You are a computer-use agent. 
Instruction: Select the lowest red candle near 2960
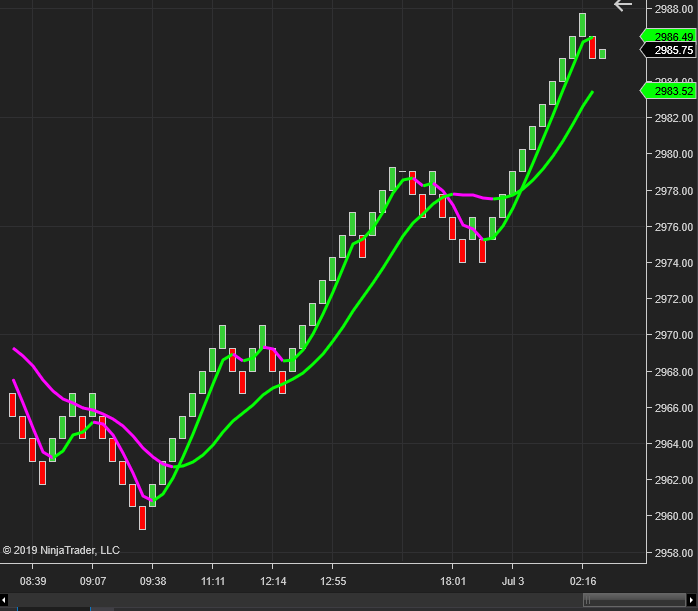click(x=142, y=517)
